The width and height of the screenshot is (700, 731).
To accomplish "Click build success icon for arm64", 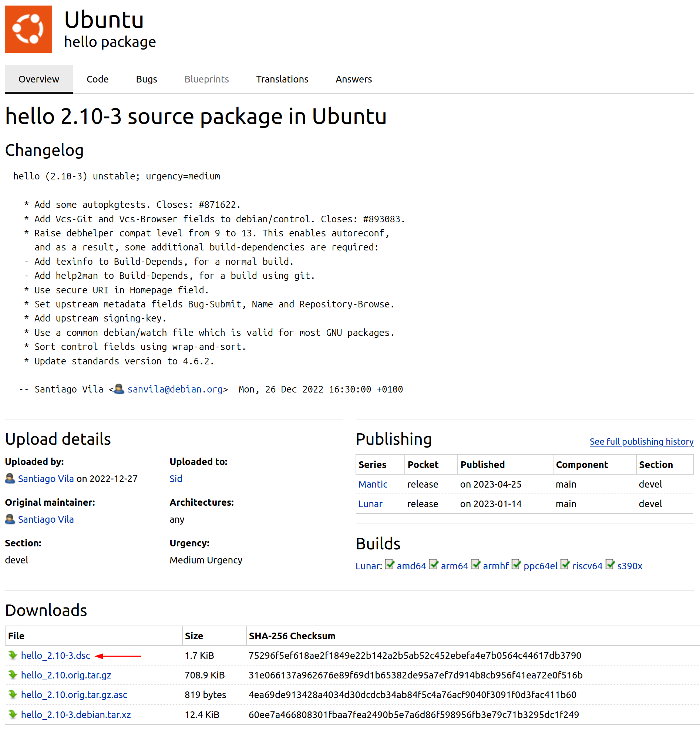I will [433, 565].
